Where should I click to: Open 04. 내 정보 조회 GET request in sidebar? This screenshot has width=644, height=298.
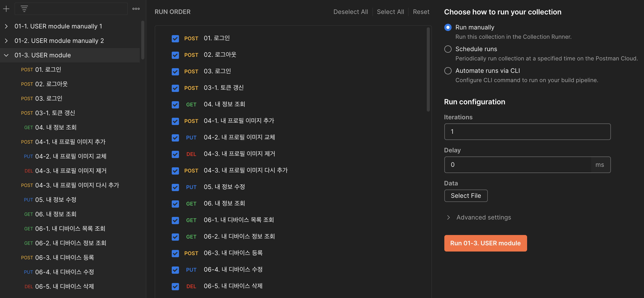[x=56, y=128]
